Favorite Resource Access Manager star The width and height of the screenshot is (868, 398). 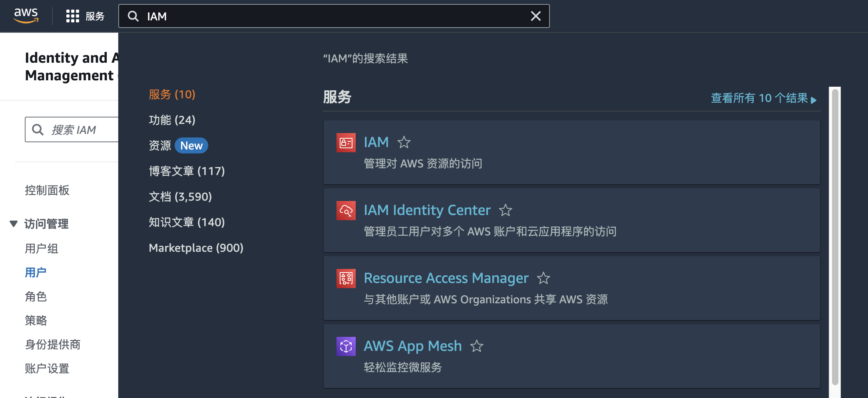pyautogui.click(x=543, y=278)
